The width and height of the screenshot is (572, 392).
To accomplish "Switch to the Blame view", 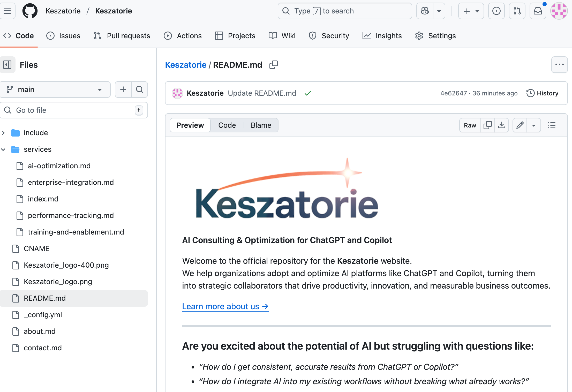I will tap(261, 125).
